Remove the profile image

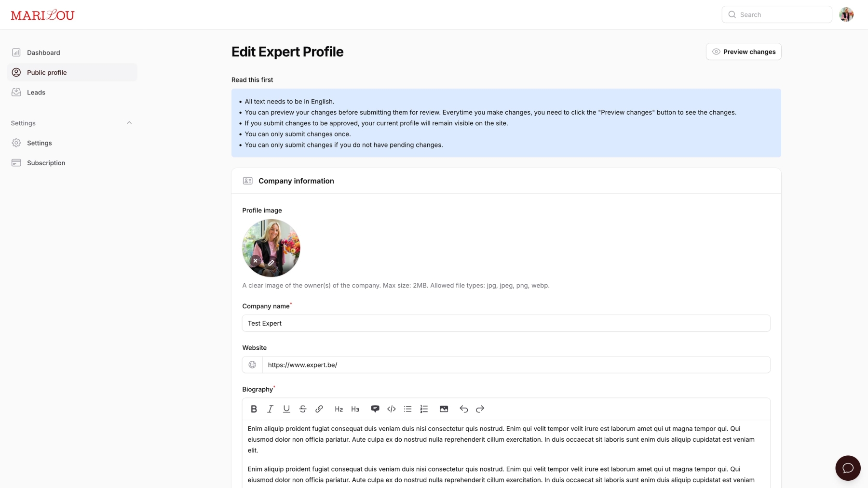point(256,261)
